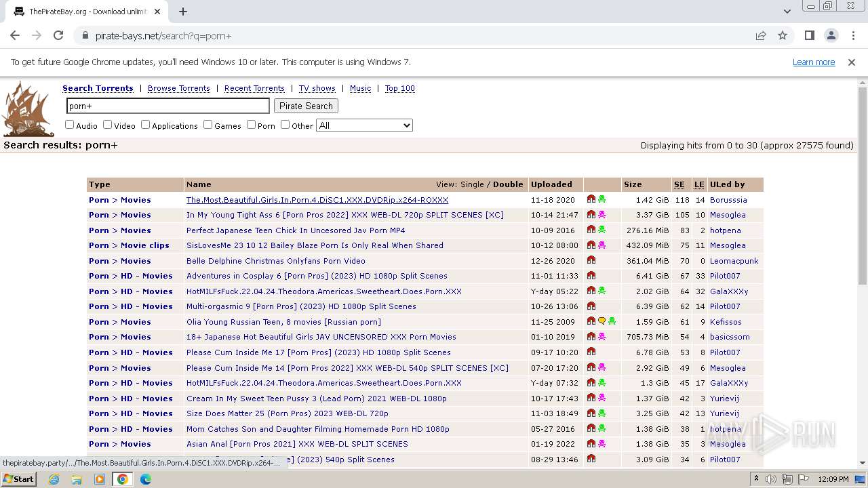The image size is (868, 488).
Task: Open the All category dropdown
Action: click(x=364, y=125)
